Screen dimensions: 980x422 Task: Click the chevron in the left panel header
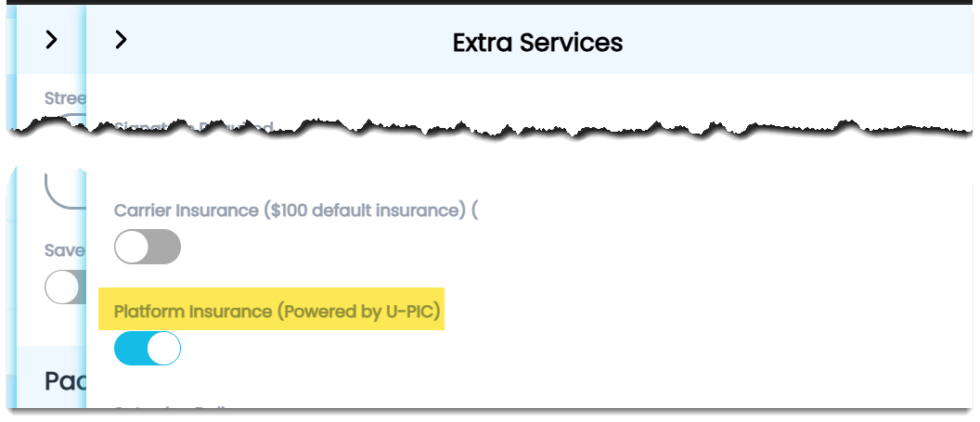point(51,40)
